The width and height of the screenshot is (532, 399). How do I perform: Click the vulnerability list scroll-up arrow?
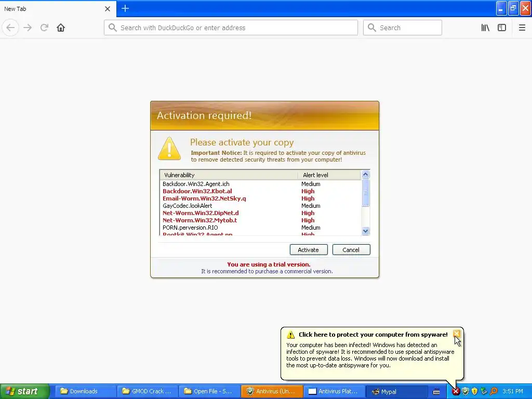[x=365, y=175]
